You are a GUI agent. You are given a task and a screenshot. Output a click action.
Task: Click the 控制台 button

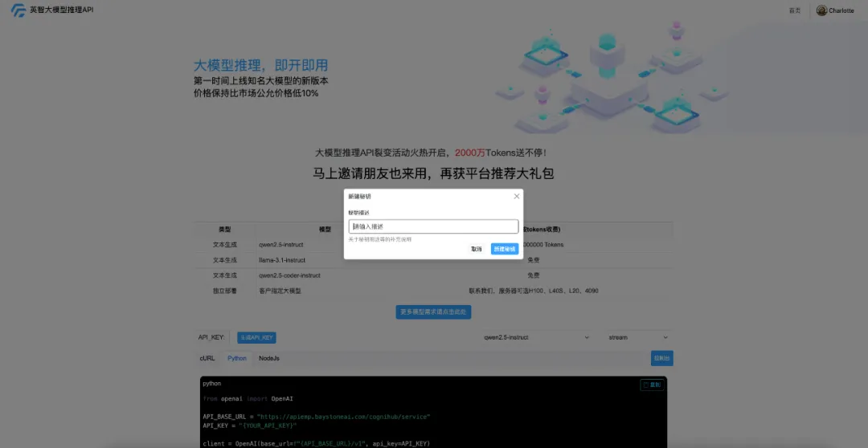coord(662,358)
